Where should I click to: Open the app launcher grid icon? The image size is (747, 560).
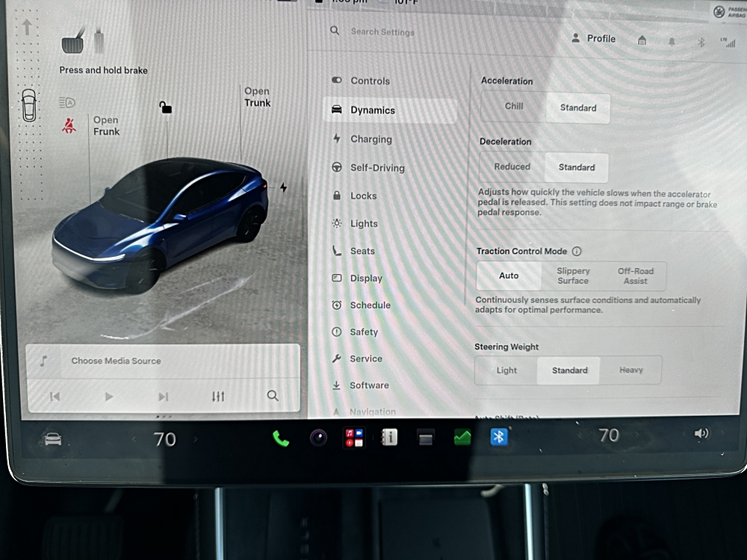click(x=354, y=438)
